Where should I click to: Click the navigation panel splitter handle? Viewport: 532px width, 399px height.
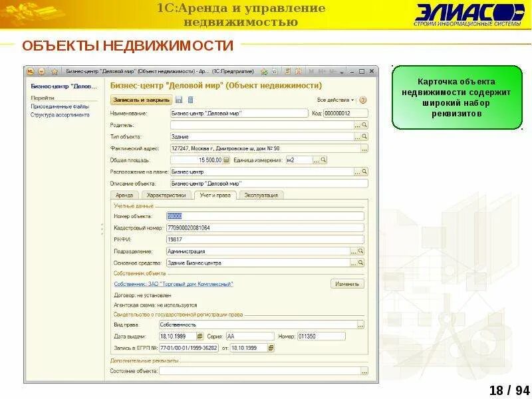102,229
